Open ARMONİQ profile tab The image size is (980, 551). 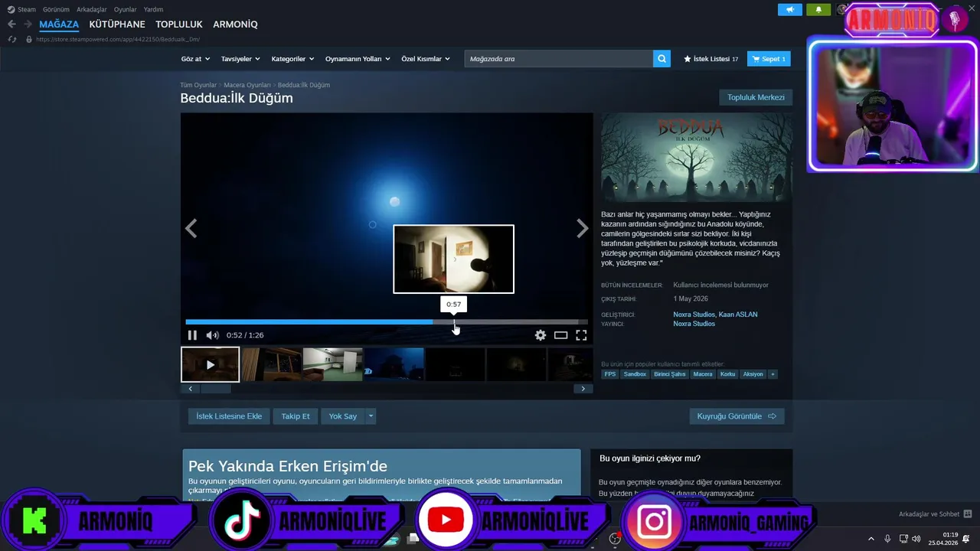click(235, 24)
